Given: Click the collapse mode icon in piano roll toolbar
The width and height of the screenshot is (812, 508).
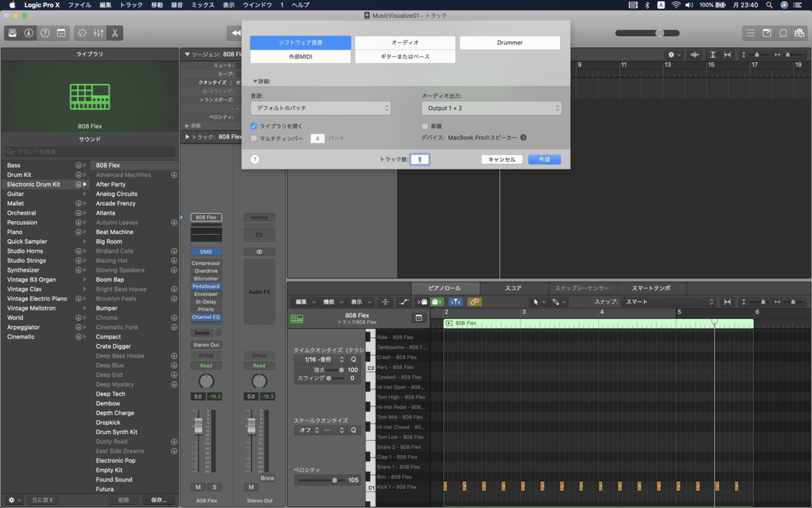Looking at the screenshot, I should pyautogui.click(x=385, y=302).
